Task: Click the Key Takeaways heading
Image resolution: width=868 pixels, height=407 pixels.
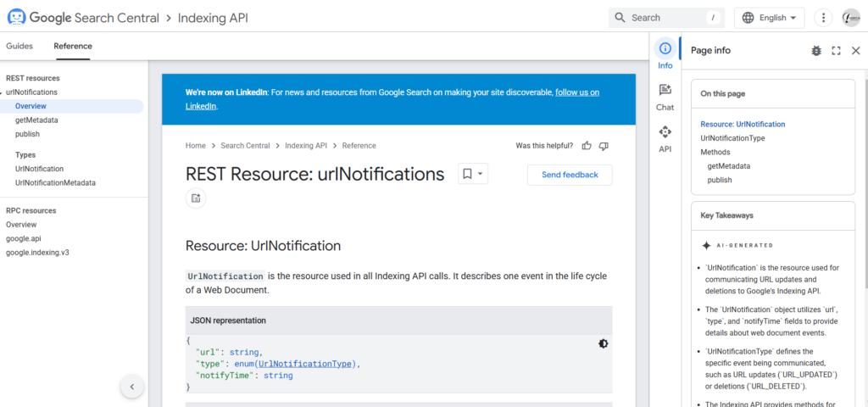Action: [x=726, y=215]
